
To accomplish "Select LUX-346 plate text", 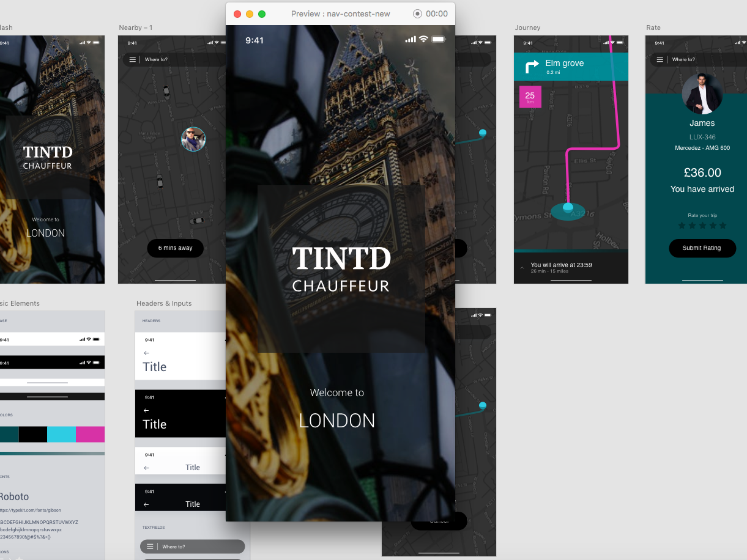I will 702,137.
